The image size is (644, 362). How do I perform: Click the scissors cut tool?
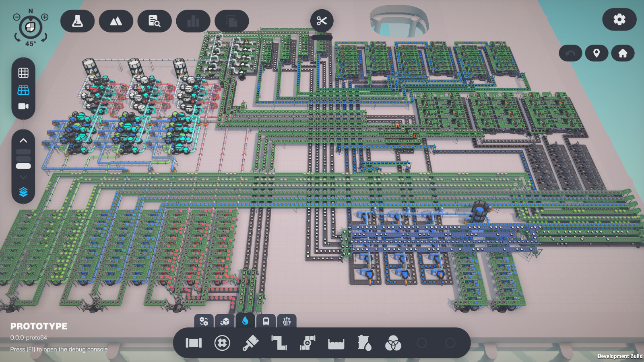point(322,21)
